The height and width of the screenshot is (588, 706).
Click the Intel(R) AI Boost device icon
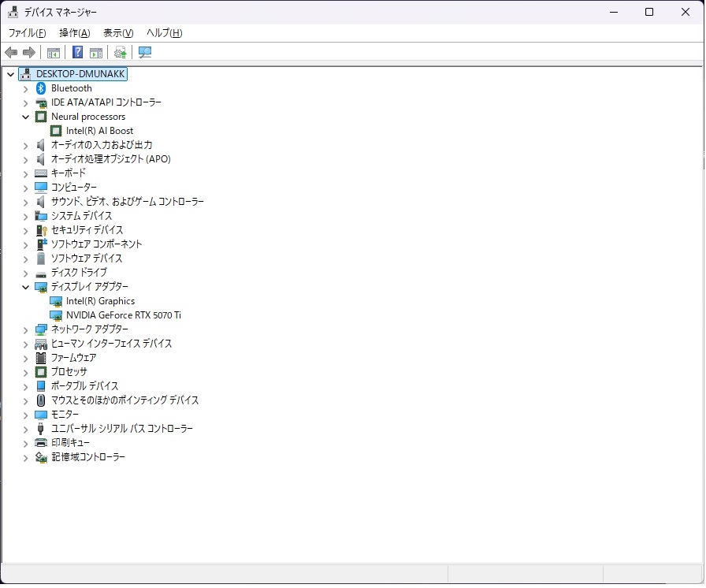click(x=56, y=131)
